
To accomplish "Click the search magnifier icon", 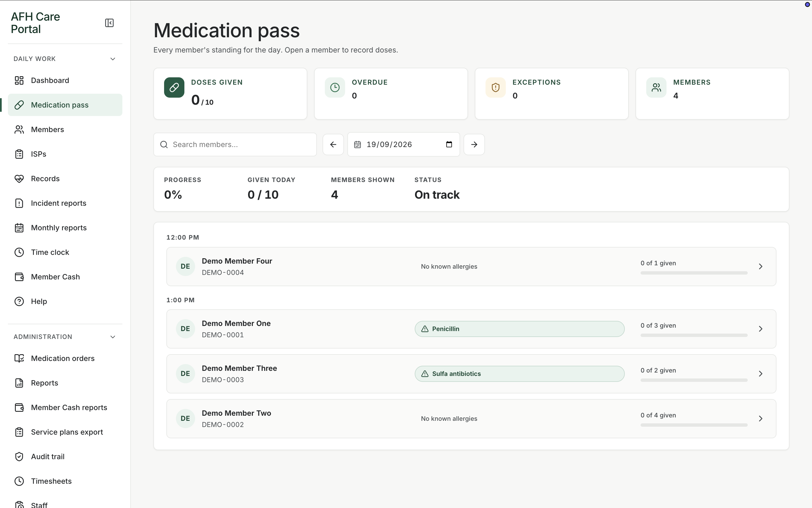I will coord(164,144).
